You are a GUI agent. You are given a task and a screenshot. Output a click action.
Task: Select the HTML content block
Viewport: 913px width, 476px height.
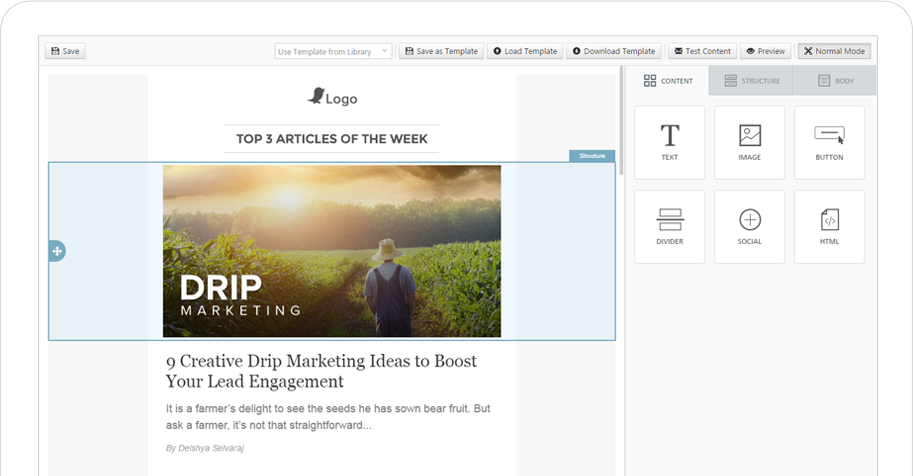pyautogui.click(x=829, y=226)
